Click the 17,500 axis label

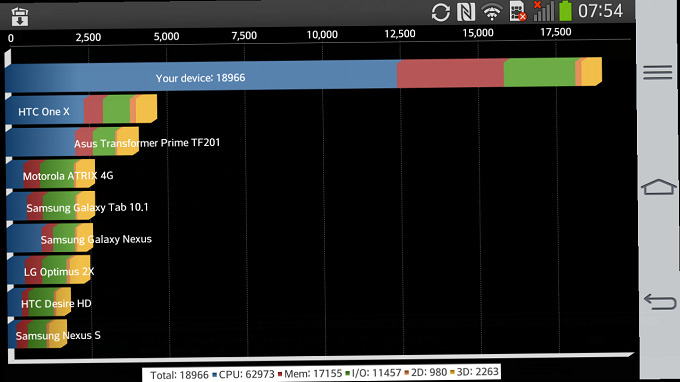(556, 32)
